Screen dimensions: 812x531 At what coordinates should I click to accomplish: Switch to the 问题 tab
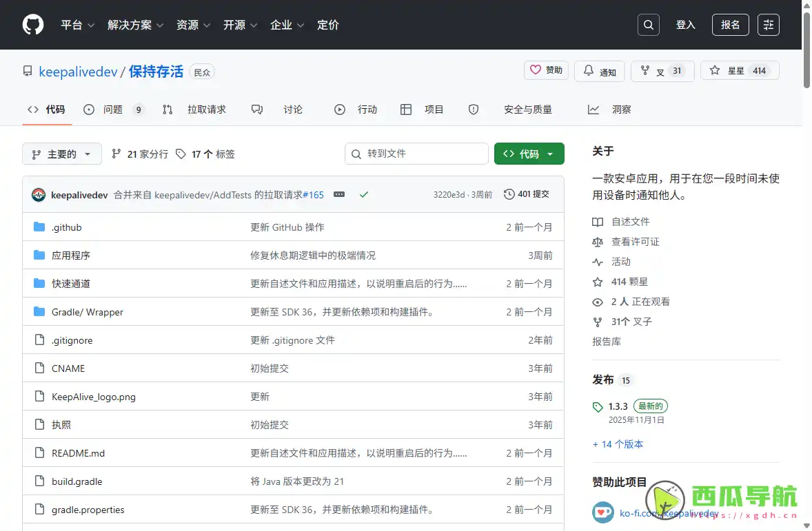click(114, 110)
